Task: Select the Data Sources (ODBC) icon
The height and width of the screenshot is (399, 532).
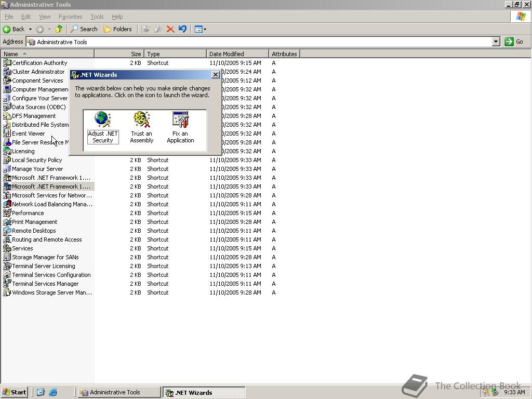Action: pyautogui.click(x=7, y=107)
